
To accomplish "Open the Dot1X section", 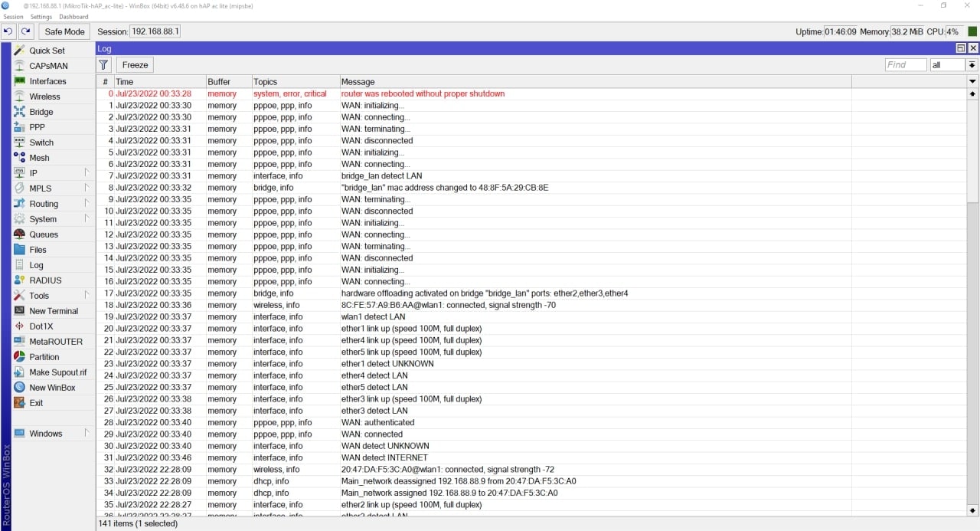I will pyautogui.click(x=41, y=326).
